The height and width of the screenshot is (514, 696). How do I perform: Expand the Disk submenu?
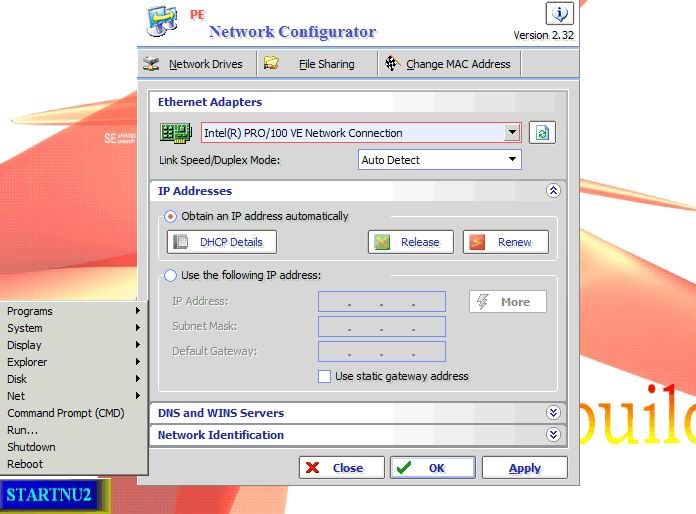click(x=74, y=379)
